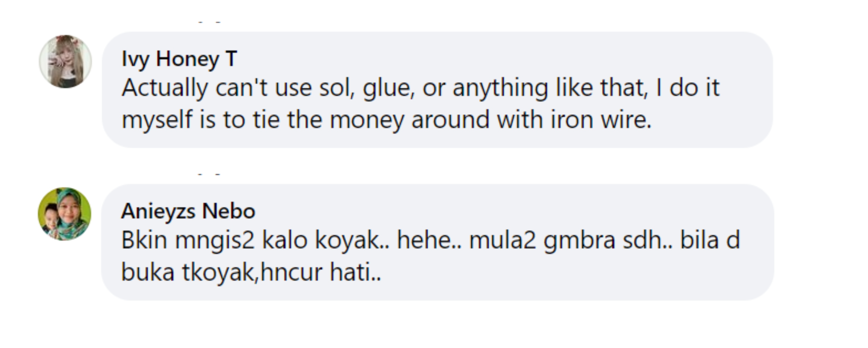Visit the Anieyzs Nebo profile name link
868x348 pixels.
point(188,211)
